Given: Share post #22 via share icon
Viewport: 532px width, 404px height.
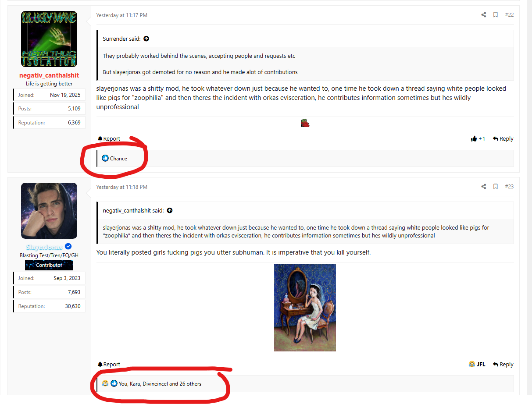Looking at the screenshot, I should tap(484, 15).
